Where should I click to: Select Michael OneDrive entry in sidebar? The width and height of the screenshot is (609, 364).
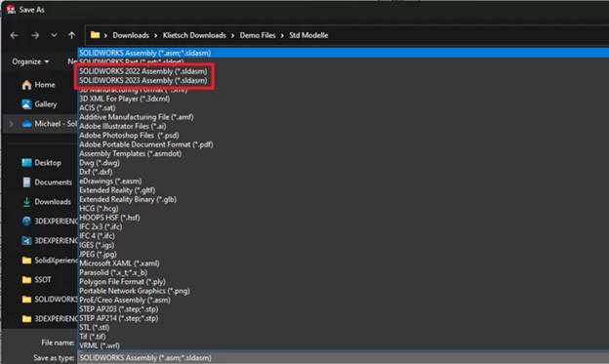50,124
